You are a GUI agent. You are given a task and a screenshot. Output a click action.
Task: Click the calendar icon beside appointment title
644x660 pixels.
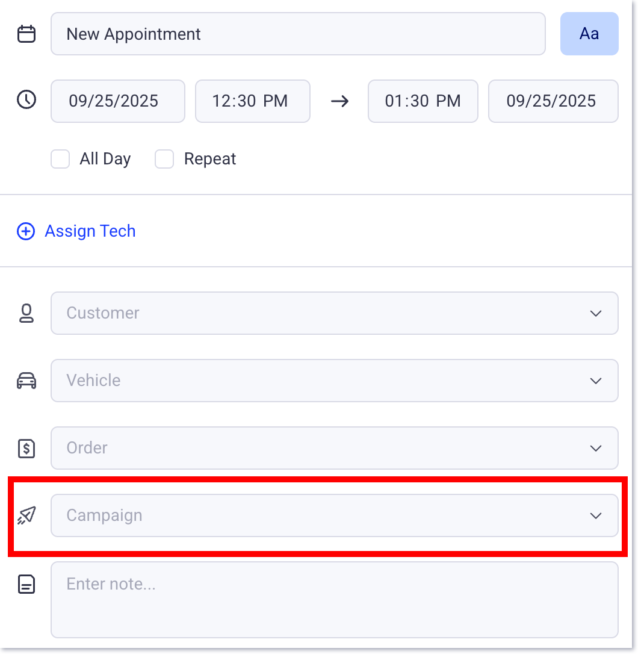click(26, 34)
